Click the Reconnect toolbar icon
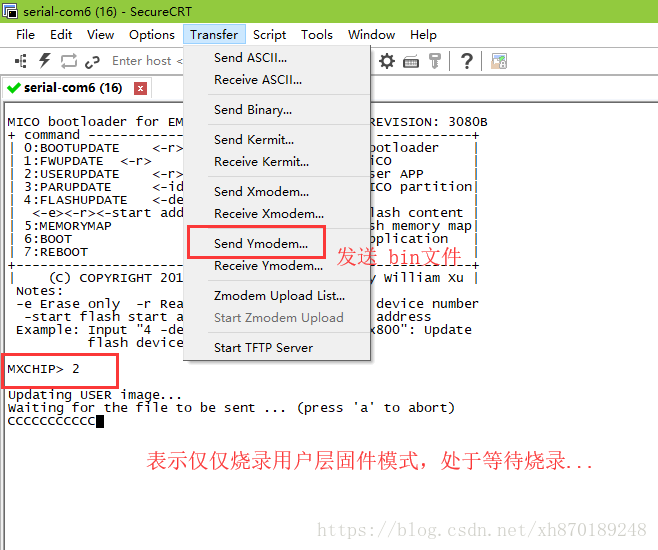658x550 pixels. (69, 61)
